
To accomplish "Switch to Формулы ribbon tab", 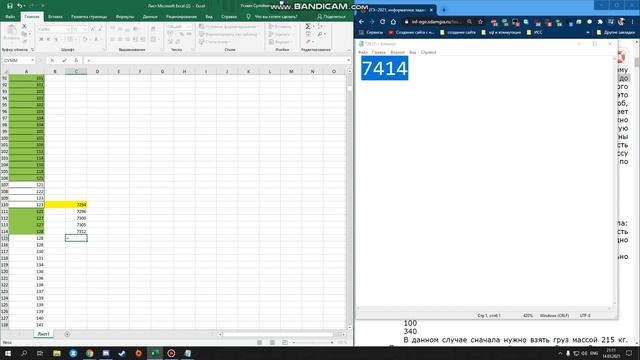I will 124,17.
